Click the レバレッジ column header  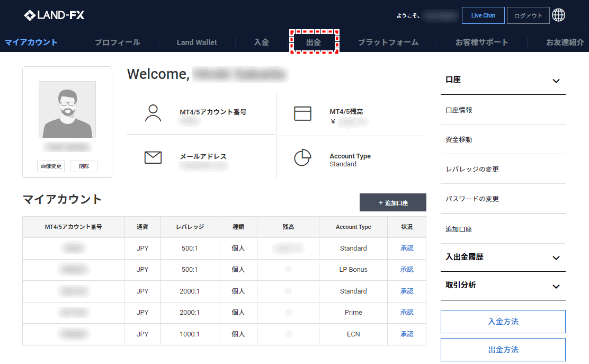click(190, 227)
